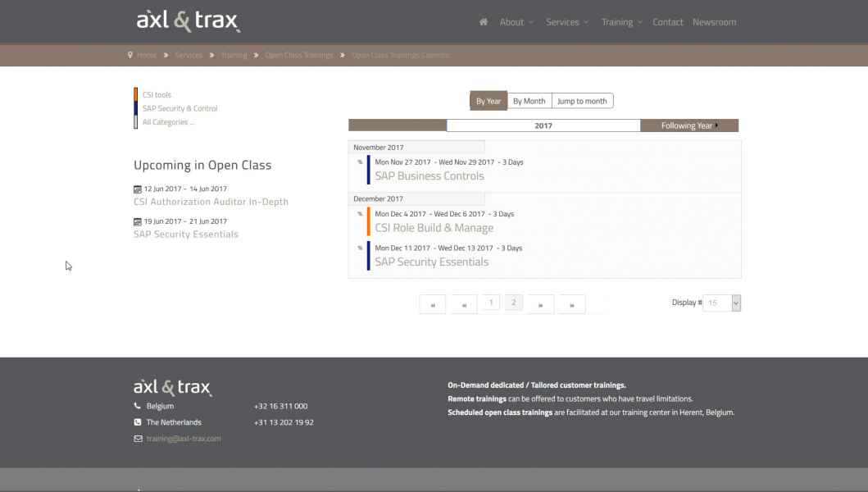Click the December 2017 month header
Screen dimensions: 868x492
pos(416,199)
